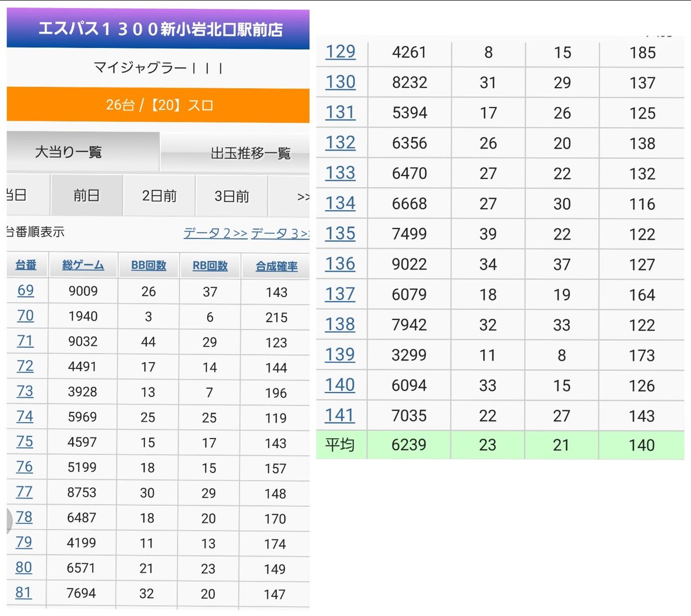691x616 pixels.
Task: Click combined probability 185 for machine 129
Action: click(643, 52)
